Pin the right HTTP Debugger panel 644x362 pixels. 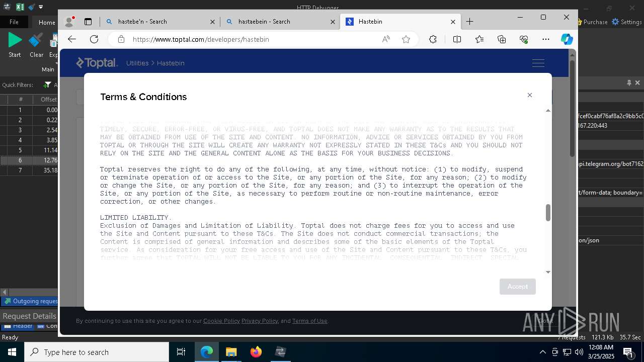[629, 82]
